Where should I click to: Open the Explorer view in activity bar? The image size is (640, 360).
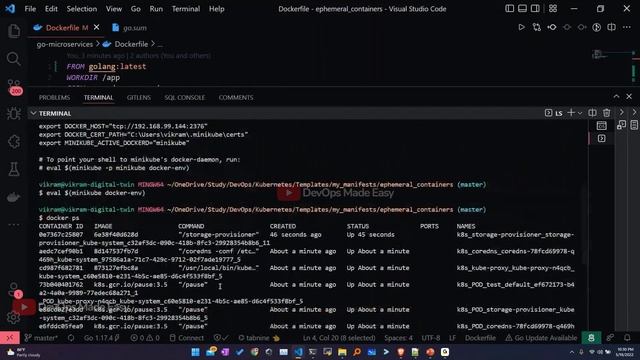(14, 31)
